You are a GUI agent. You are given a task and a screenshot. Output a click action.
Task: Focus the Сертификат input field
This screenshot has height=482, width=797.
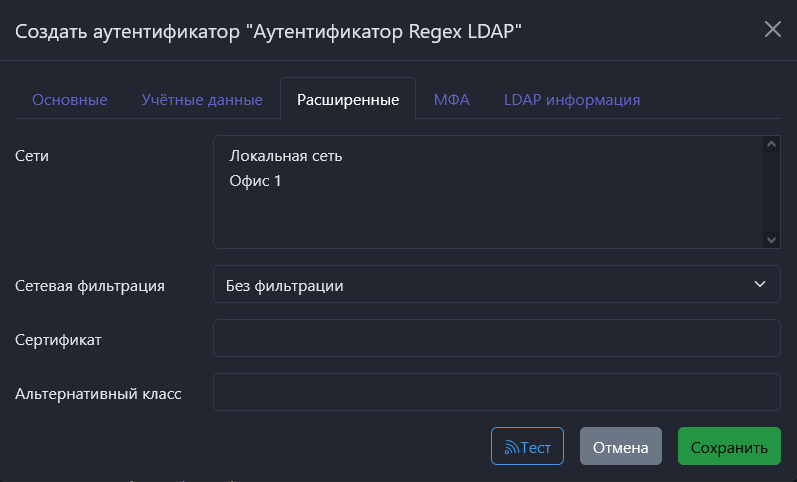pyautogui.click(x=496, y=338)
